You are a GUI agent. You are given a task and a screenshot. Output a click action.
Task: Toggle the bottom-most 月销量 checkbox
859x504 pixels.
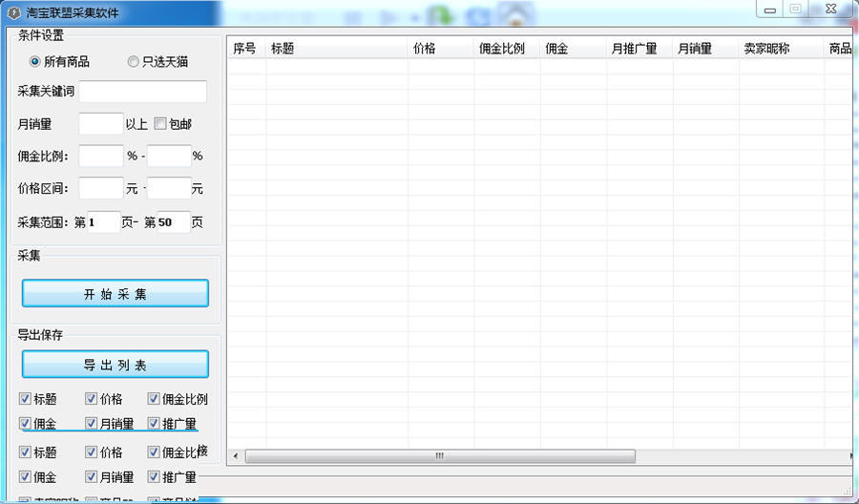(92, 476)
